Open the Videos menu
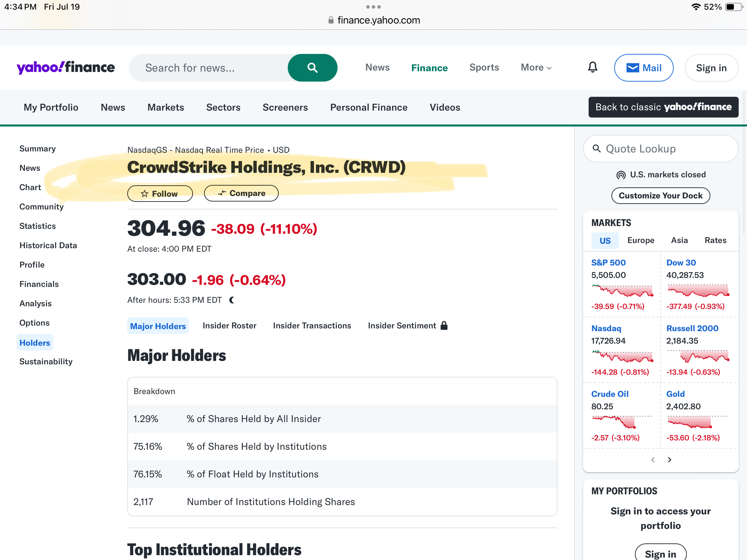The width and height of the screenshot is (747, 560). pos(445,108)
